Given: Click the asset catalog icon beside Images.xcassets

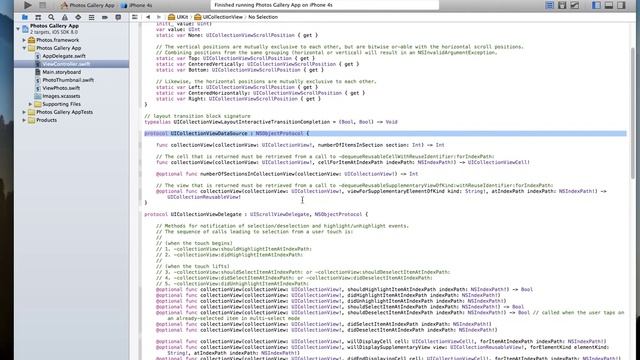Looking at the screenshot, I should click(38, 96).
